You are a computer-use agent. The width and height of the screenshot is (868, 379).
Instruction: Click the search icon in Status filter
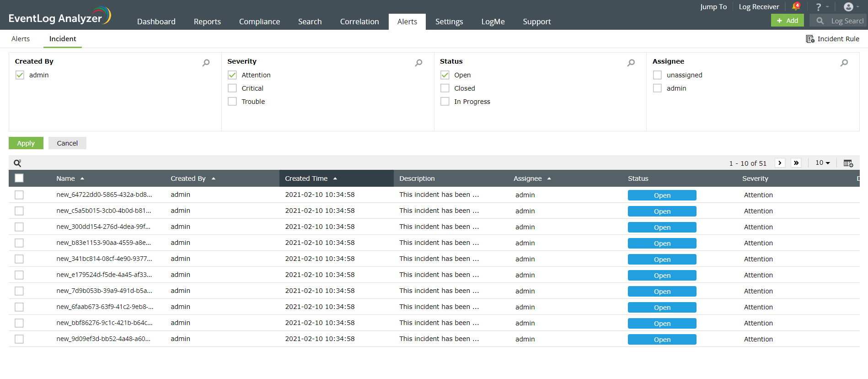(631, 63)
